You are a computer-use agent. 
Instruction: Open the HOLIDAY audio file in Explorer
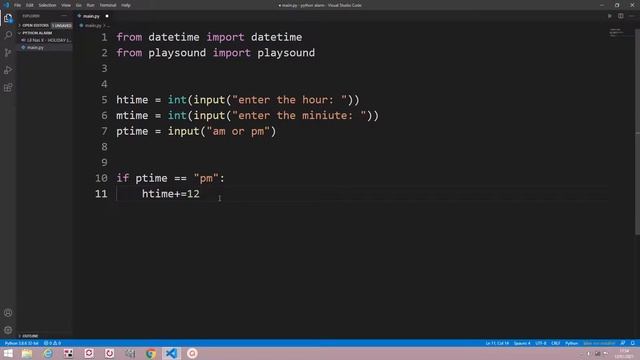click(x=47, y=40)
